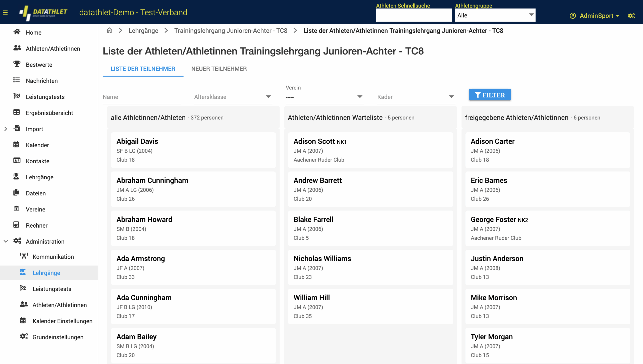
Task: Go to Lehrgänge breadcrumb link
Action: point(143,31)
